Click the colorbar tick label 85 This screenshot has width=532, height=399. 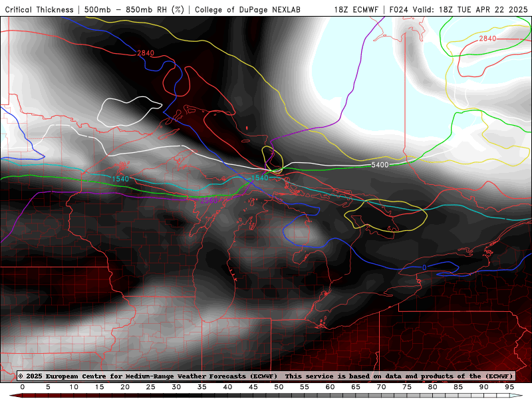(458, 387)
